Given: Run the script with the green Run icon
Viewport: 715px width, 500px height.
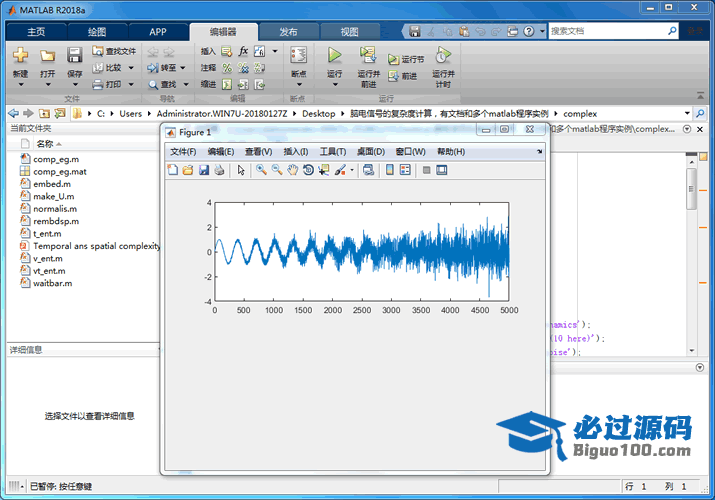Looking at the screenshot, I should coord(334,55).
